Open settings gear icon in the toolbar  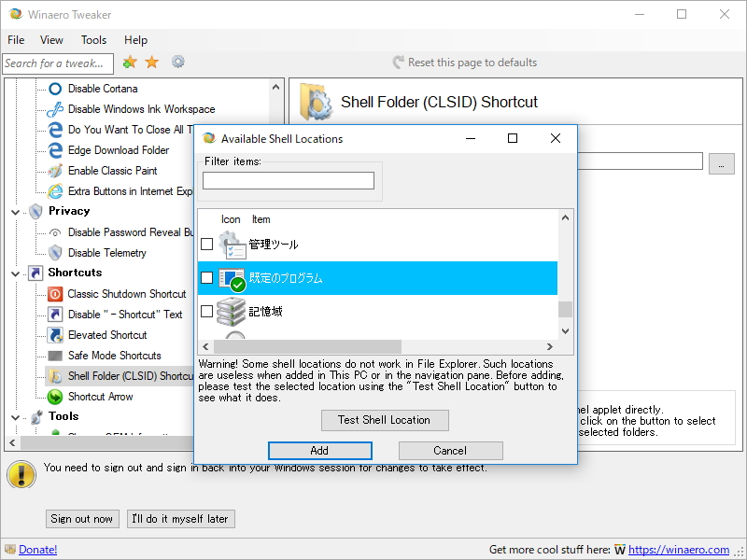tap(178, 62)
